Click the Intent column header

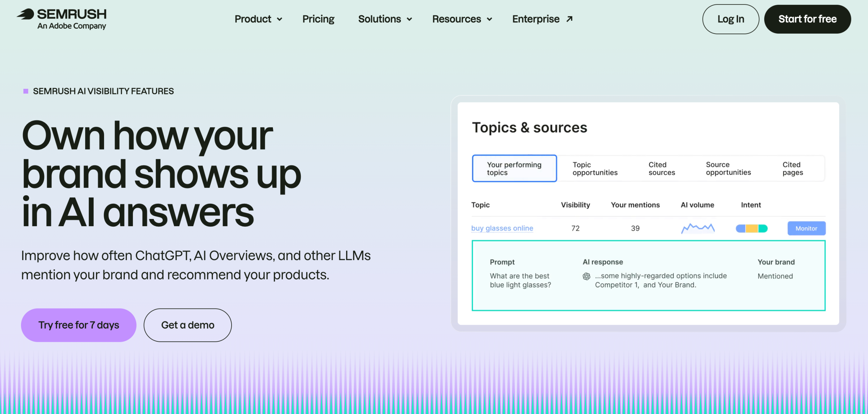[x=751, y=205]
